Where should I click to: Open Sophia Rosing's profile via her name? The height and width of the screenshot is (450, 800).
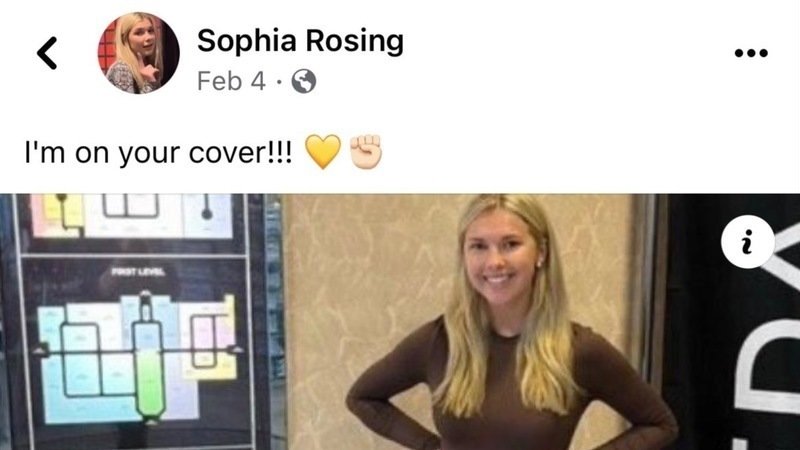(x=300, y=41)
